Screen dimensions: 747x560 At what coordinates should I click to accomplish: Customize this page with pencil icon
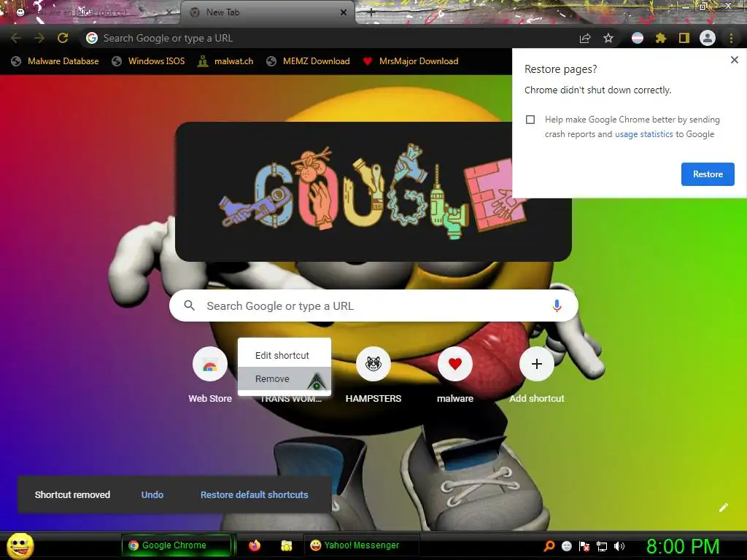coord(723,507)
